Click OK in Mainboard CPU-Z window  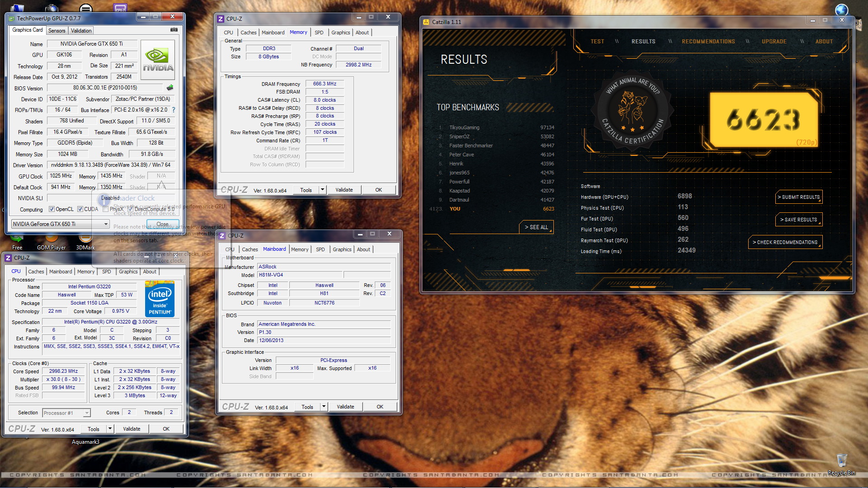point(380,407)
